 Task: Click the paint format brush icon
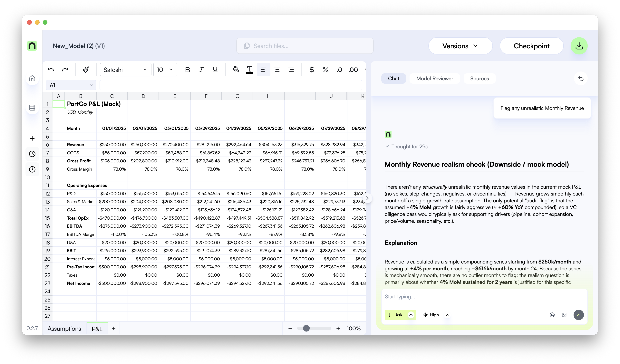[x=86, y=70]
